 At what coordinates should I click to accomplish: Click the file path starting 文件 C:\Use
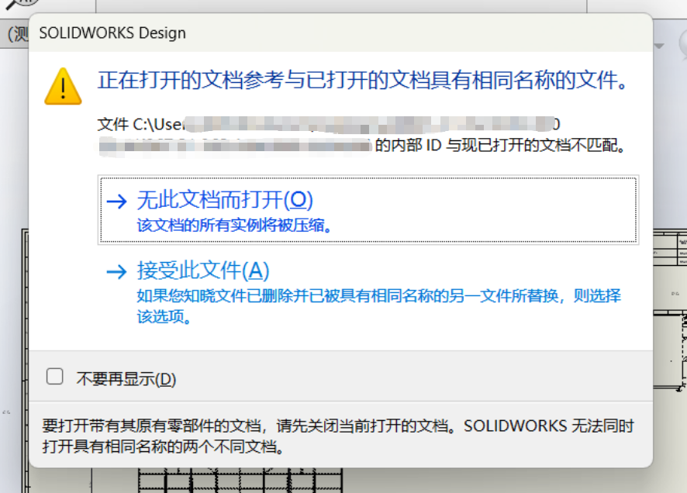329,124
